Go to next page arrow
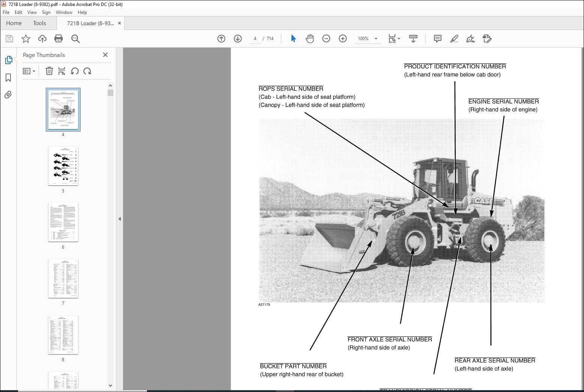The height and width of the screenshot is (392, 584). [238, 39]
